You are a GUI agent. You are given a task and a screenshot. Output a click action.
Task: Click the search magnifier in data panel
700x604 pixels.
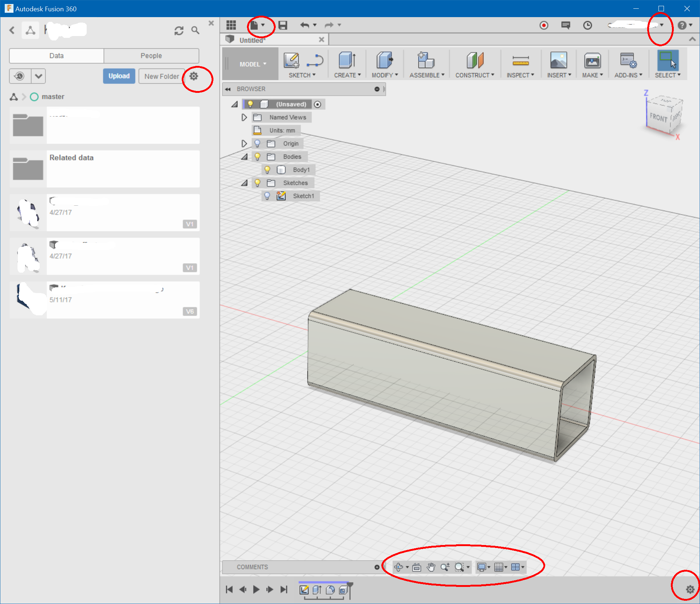196,30
